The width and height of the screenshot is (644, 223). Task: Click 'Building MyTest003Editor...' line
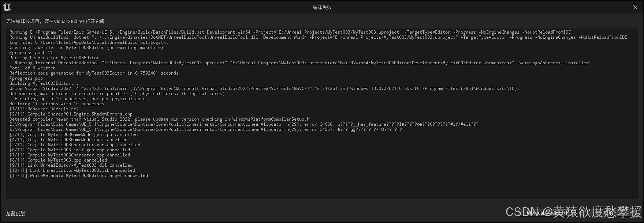click(x=44, y=83)
